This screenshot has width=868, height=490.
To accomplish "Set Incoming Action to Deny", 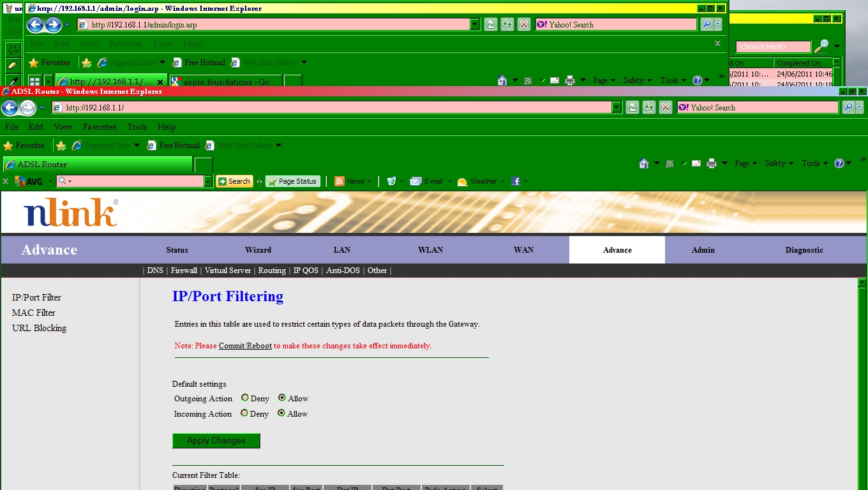I will pos(244,413).
